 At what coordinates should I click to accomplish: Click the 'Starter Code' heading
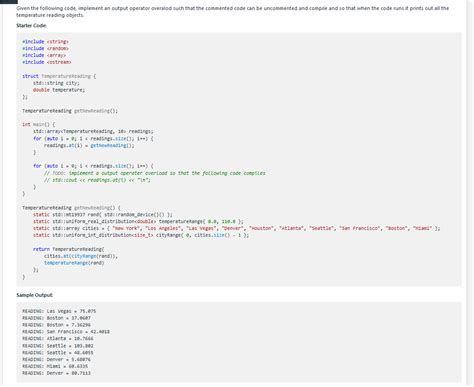(31, 25)
